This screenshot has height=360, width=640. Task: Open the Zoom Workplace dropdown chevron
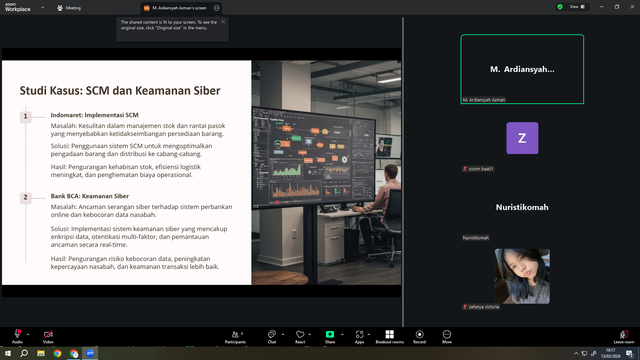[42, 7]
